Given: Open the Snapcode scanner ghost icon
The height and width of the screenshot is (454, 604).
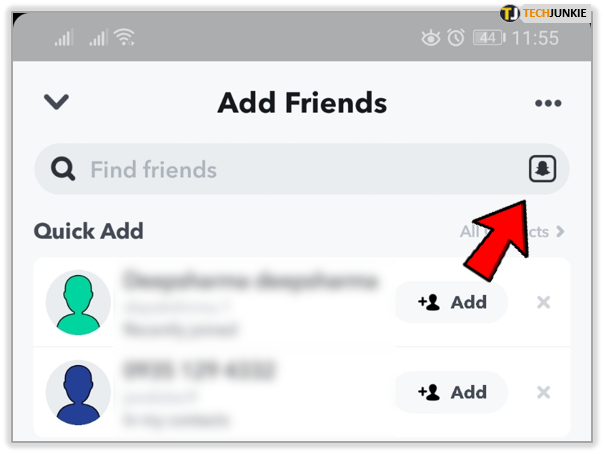Looking at the screenshot, I should click(542, 169).
